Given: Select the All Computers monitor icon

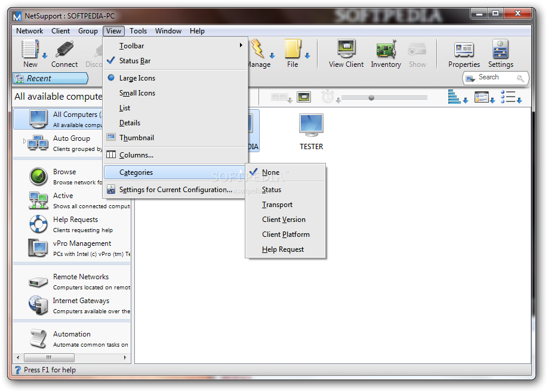Looking at the screenshot, I should (x=38, y=119).
